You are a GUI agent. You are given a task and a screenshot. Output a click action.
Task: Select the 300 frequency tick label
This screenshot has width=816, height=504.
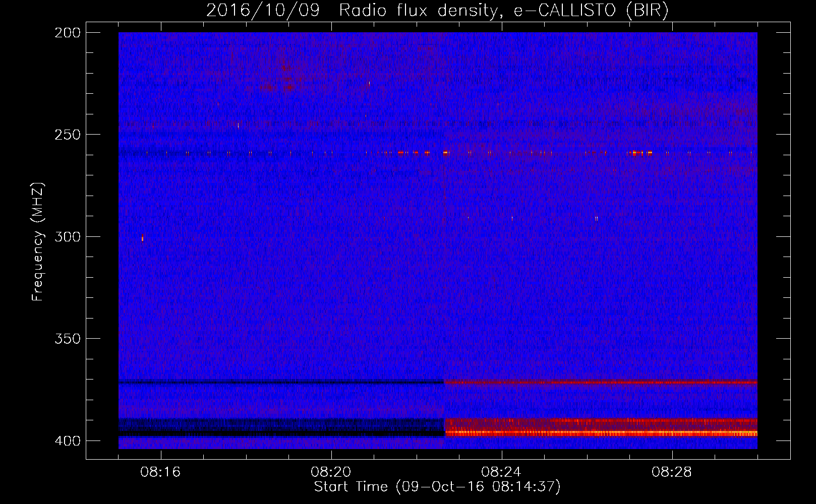[x=67, y=236]
